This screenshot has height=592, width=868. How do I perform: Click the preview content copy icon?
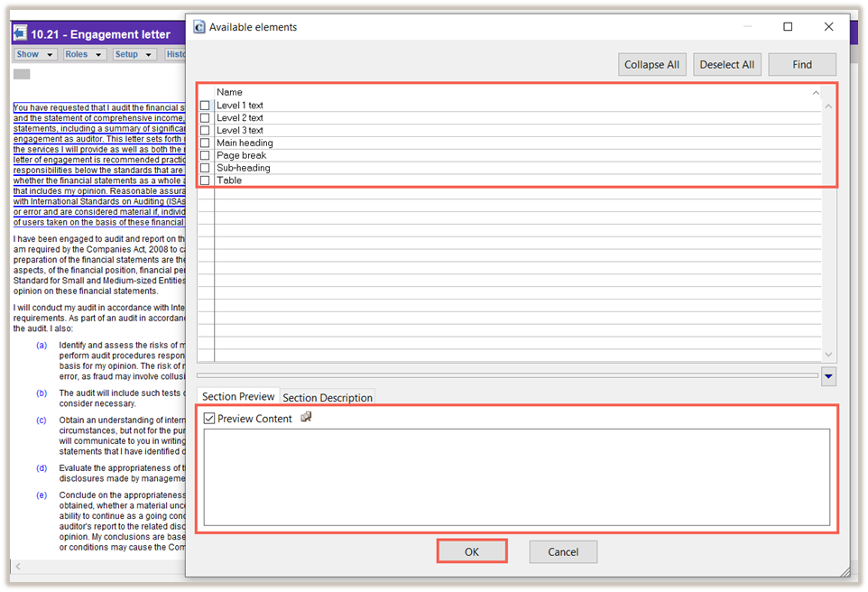[306, 417]
